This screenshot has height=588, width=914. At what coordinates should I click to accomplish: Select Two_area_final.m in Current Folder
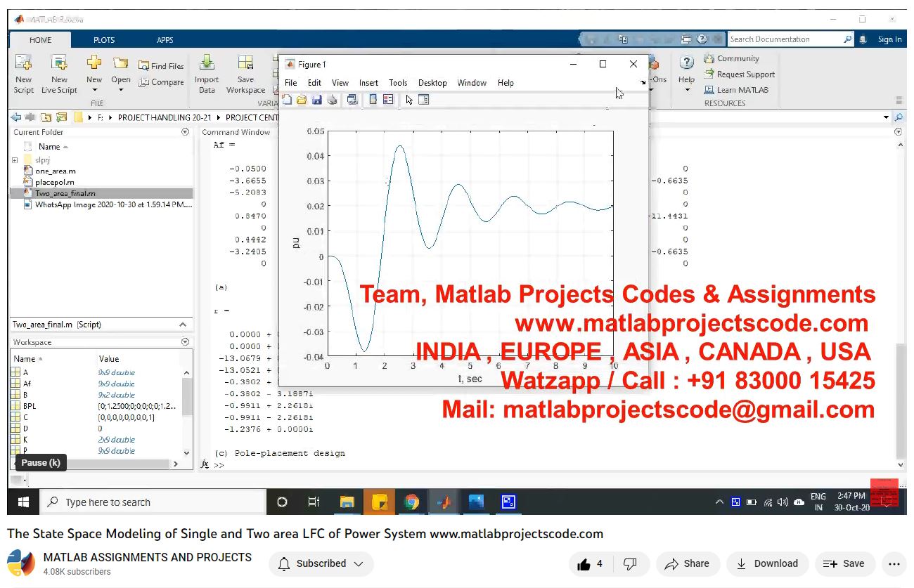(x=65, y=193)
